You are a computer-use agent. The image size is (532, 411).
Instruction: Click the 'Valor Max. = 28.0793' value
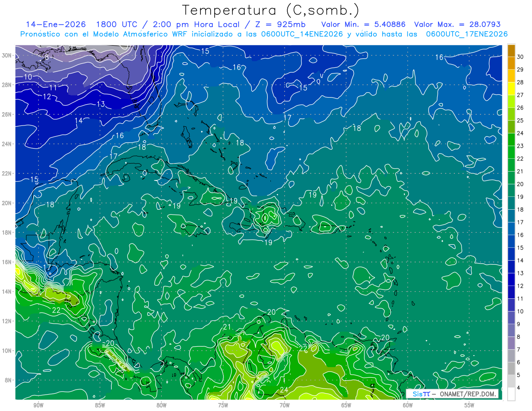(457, 24)
